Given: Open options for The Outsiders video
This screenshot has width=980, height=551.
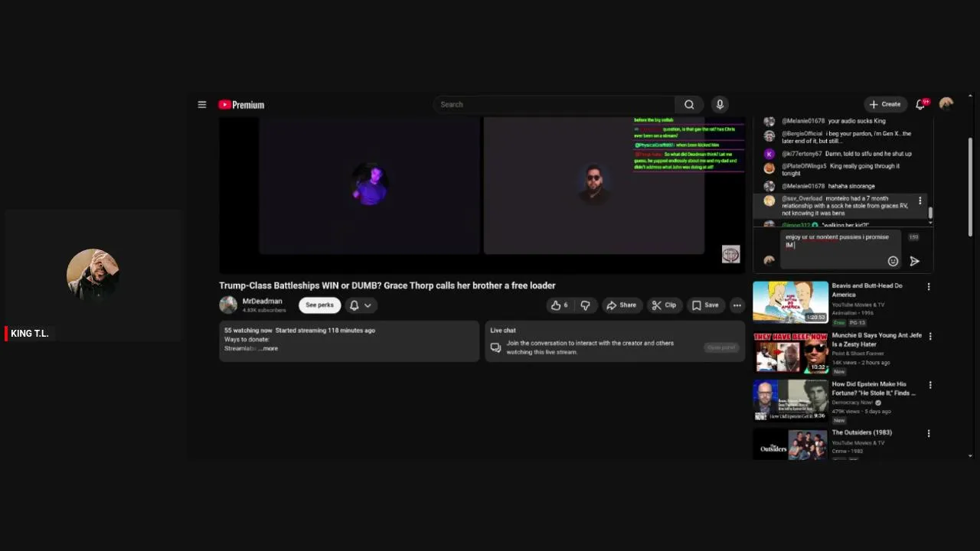Looking at the screenshot, I should pyautogui.click(x=929, y=433).
